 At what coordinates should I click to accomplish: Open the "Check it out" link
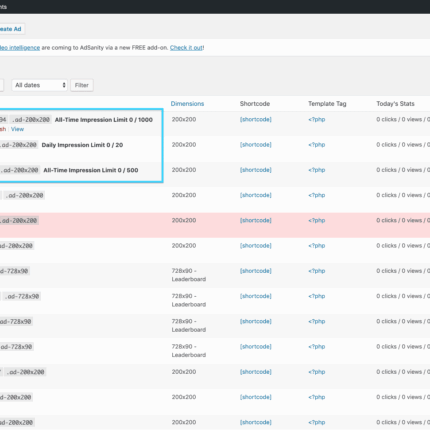[x=186, y=48]
